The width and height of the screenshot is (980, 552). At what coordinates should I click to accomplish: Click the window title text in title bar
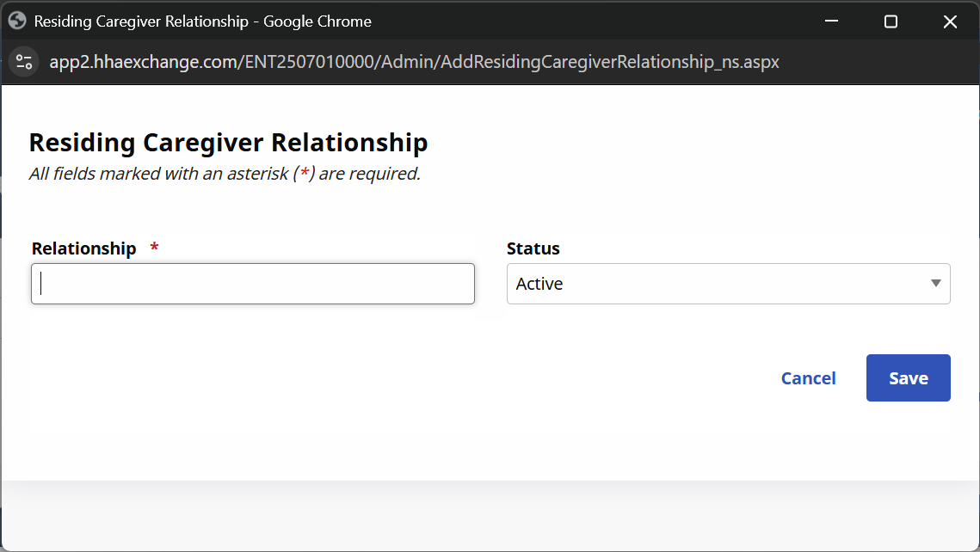tap(203, 21)
